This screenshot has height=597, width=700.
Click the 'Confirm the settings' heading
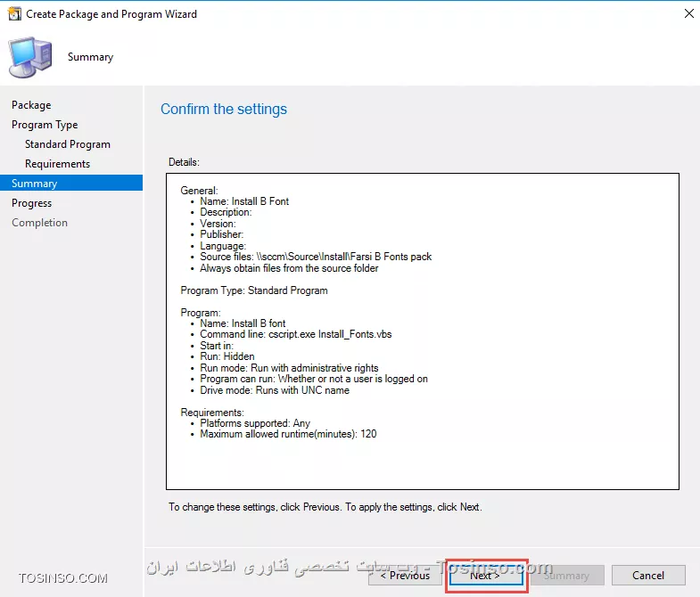pos(224,110)
